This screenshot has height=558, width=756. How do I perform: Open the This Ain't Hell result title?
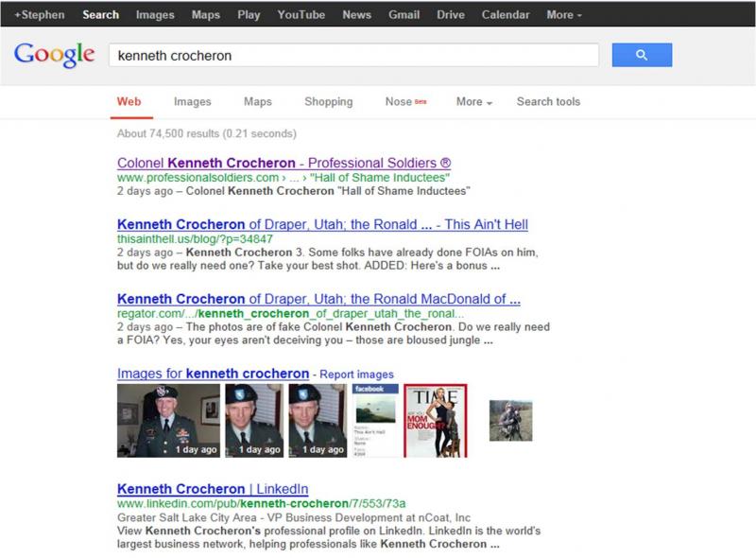click(322, 224)
